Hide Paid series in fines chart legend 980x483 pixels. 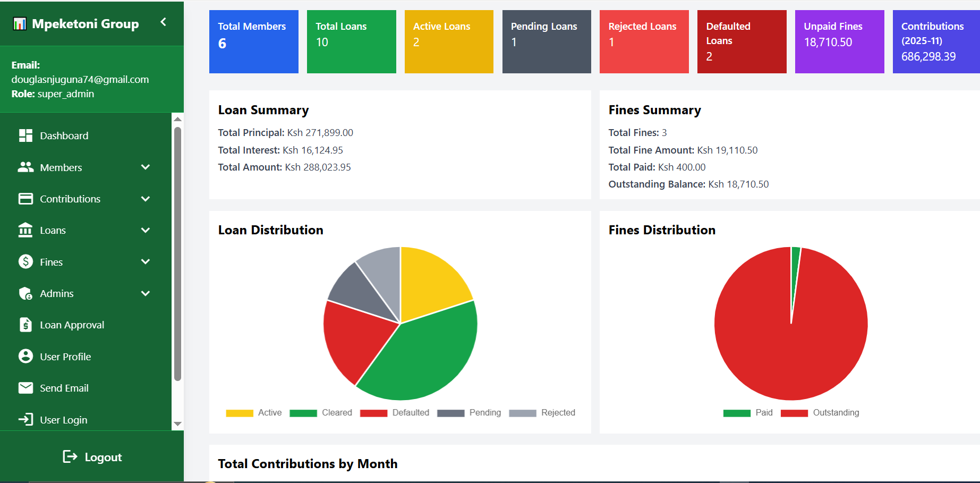coord(748,413)
